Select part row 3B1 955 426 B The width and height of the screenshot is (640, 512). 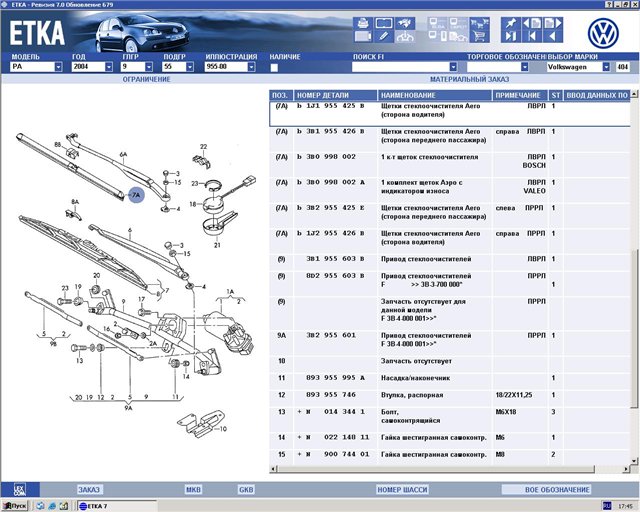point(449,139)
